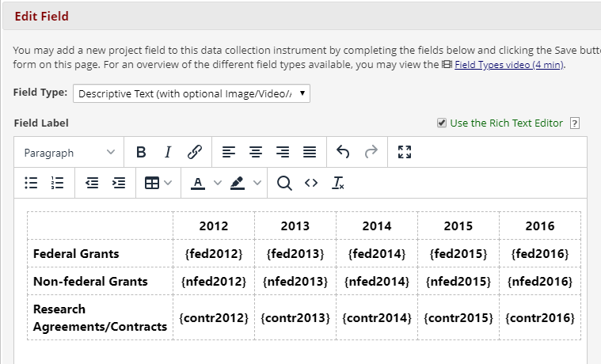Insert a hyperlink with the link icon

click(x=195, y=152)
